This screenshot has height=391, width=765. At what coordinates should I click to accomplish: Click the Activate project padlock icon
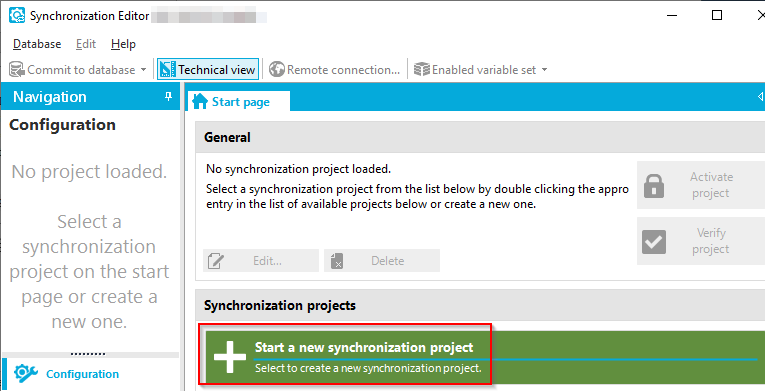click(x=654, y=185)
